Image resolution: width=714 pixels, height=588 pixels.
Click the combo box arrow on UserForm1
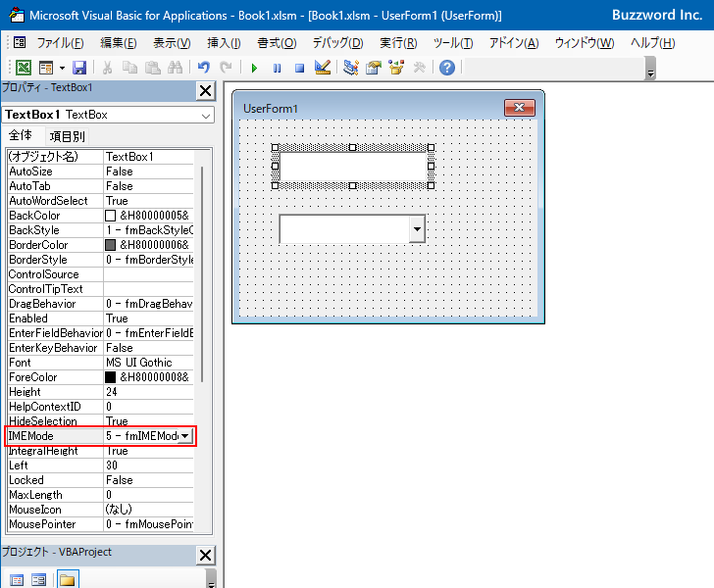[417, 229]
